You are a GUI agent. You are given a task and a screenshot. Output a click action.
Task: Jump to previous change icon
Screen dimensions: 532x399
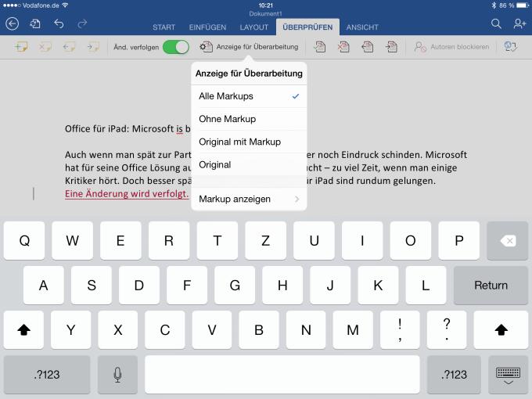point(368,47)
